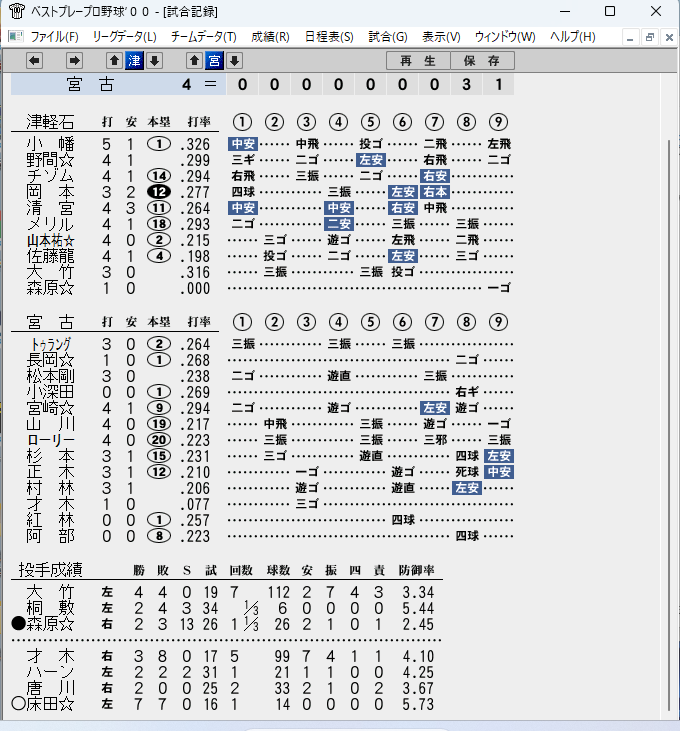Click メリル's fourth-inning 二安 result

click(x=339, y=224)
